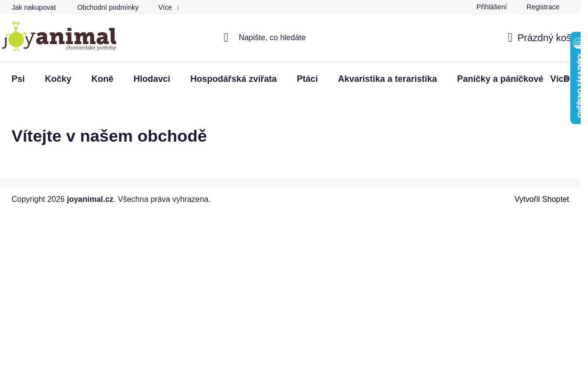
Task: Open the Kočky category
Action: point(58,79)
